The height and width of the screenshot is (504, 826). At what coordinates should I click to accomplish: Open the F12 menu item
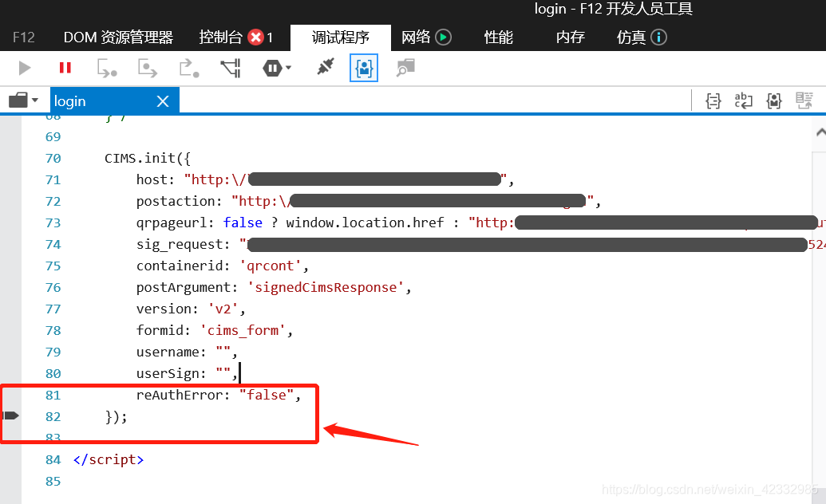24,37
